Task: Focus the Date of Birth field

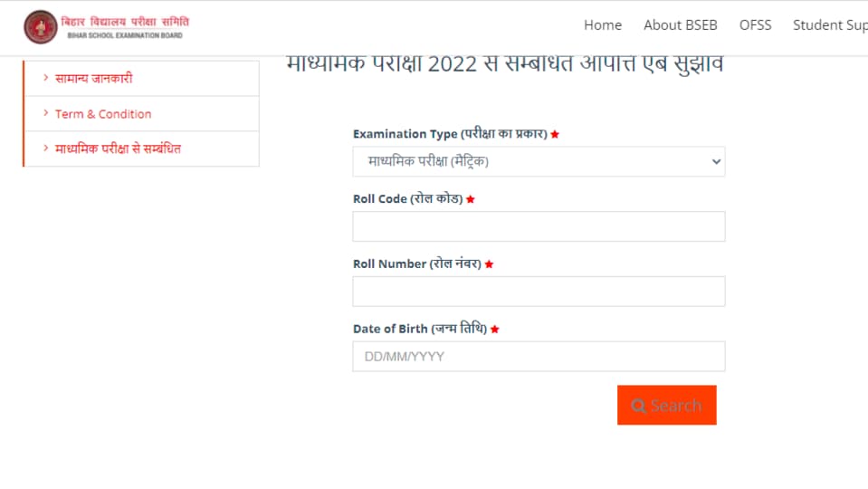Action: 539,357
